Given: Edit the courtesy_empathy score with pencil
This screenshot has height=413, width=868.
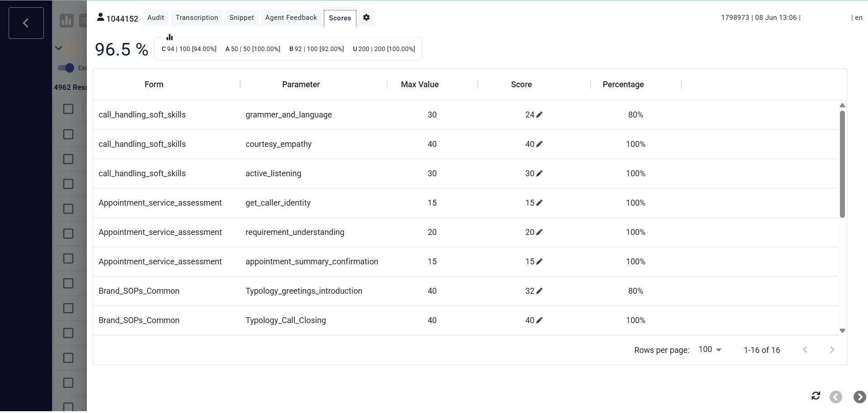Looking at the screenshot, I should pos(539,144).
